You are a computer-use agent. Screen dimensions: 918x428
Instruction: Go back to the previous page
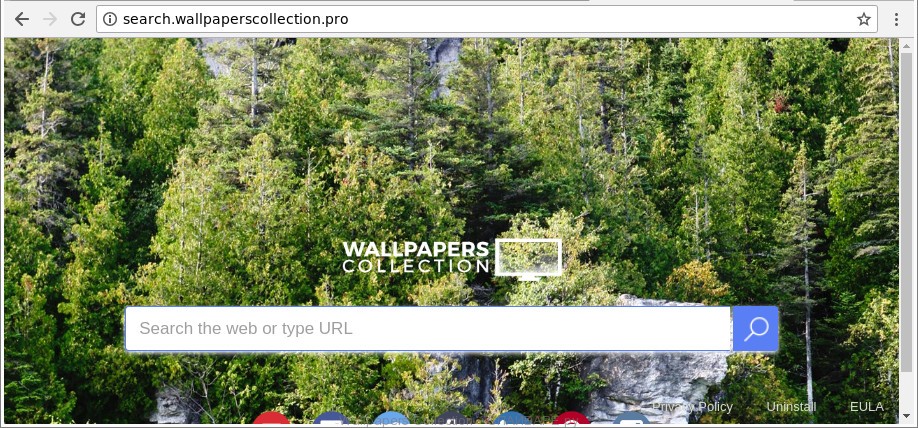coord(22,19)
